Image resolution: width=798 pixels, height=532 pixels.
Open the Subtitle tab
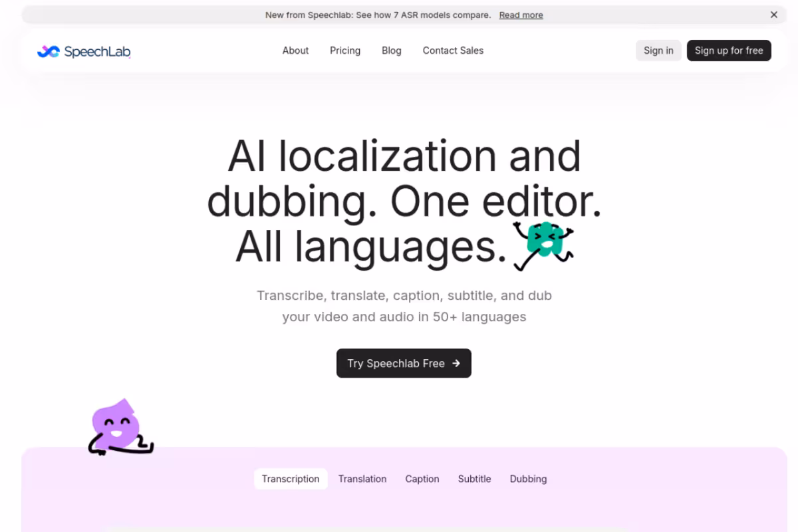pyautogui.click(x=474, y=479)
